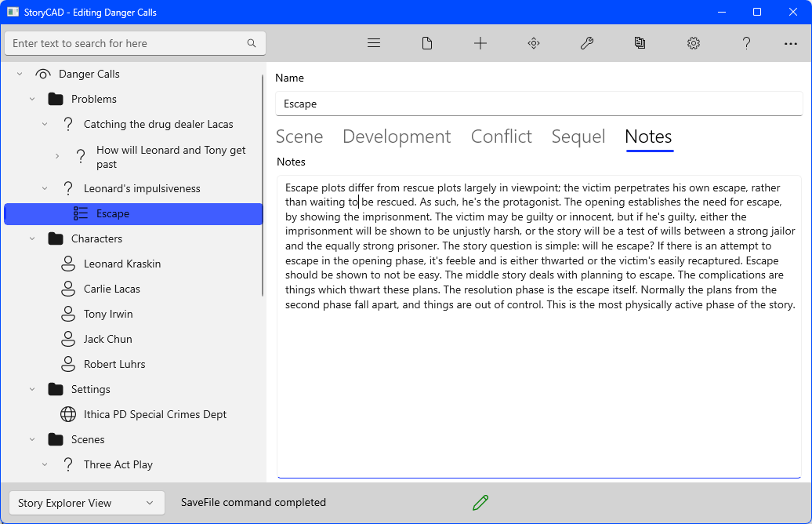Viewport: 812px width, 524px height.
Task: Open the Tools wrench icon
Action: pyautogui.click(x=587, y=43)
